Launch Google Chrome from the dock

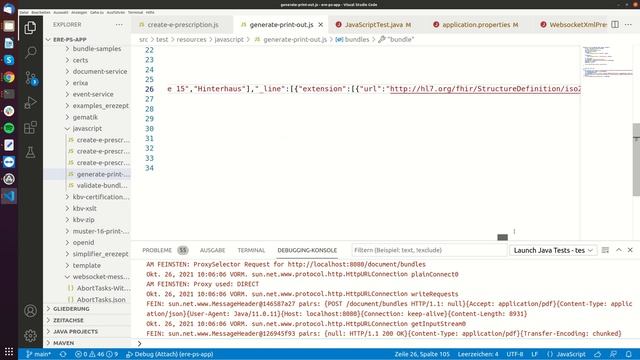(x=9, y=77)
